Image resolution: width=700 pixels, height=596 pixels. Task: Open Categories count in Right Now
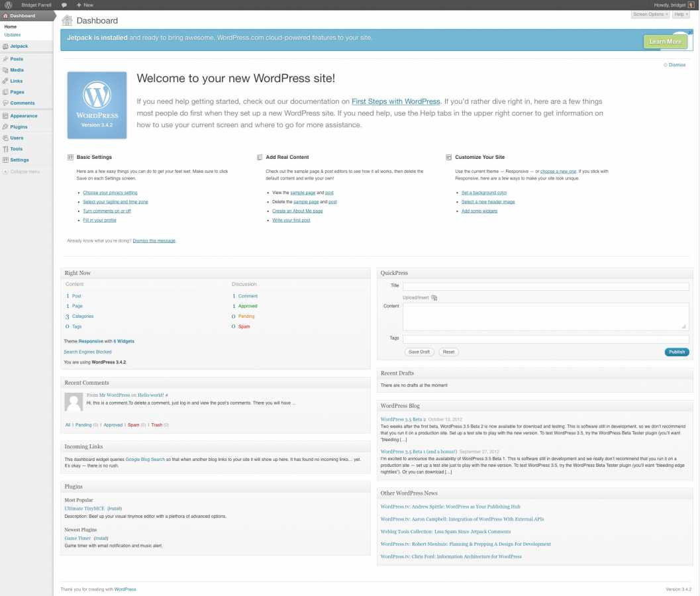(83, 316)
